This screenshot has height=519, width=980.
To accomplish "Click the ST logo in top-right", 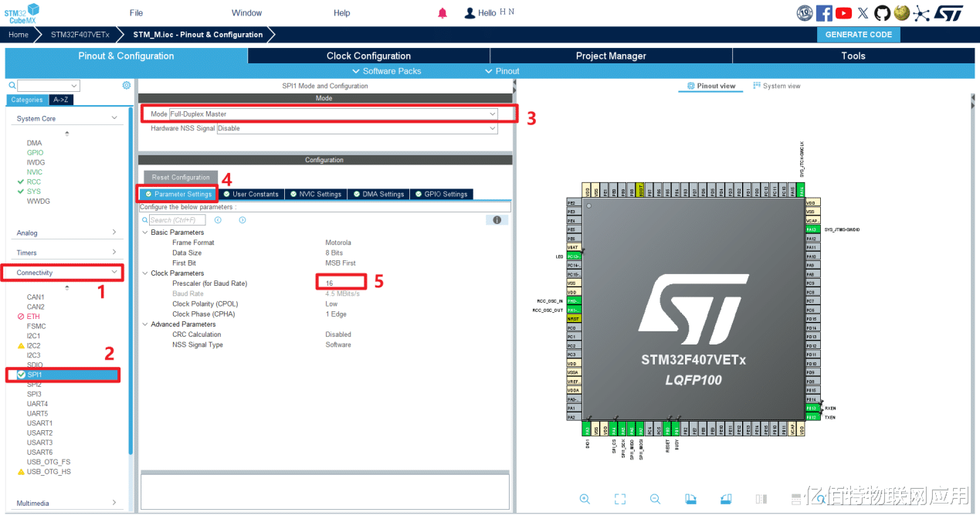I will [x=949, y=13].
